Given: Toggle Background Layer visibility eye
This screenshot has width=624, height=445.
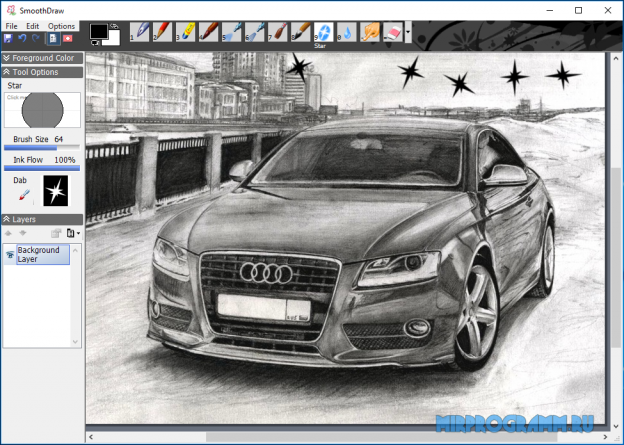Looking at the screenshot, I should click(10, 255).
